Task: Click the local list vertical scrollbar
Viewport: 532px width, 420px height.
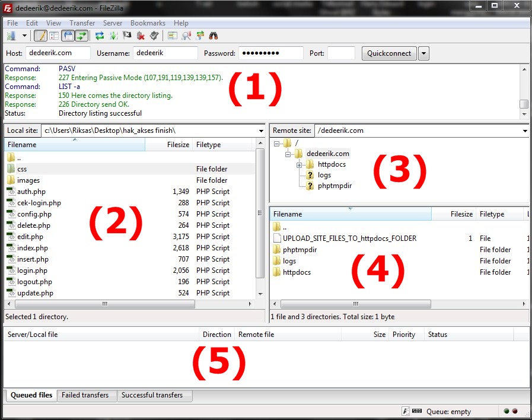Action: point(260,213)
